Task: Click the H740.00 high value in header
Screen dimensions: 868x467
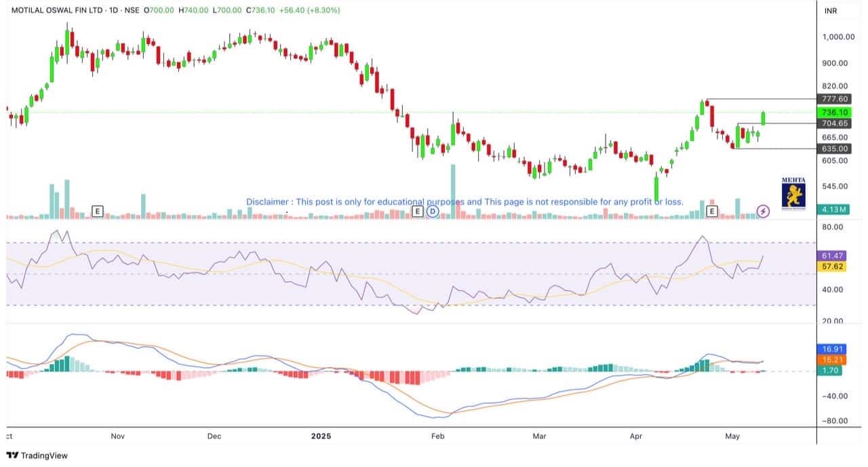Action: point(193,11)
